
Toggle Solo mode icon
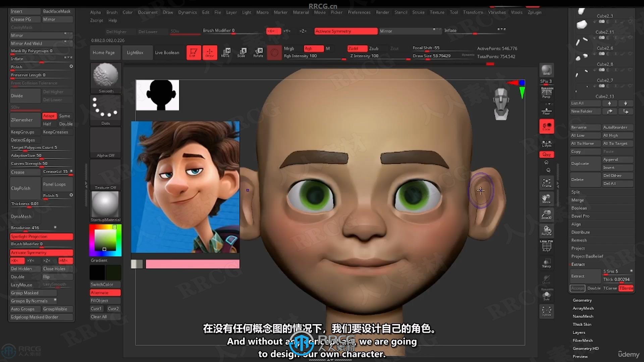click(546, 295)
